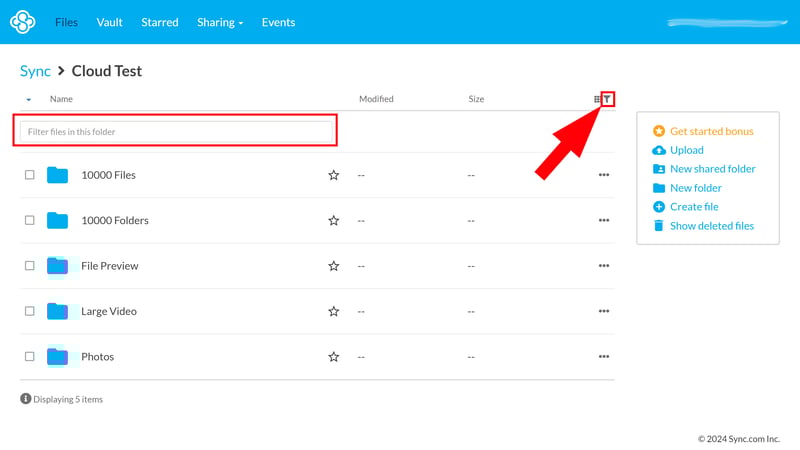
Task: Star the File Preview folder
Action: pyautogui.click(x=334, y=266)
